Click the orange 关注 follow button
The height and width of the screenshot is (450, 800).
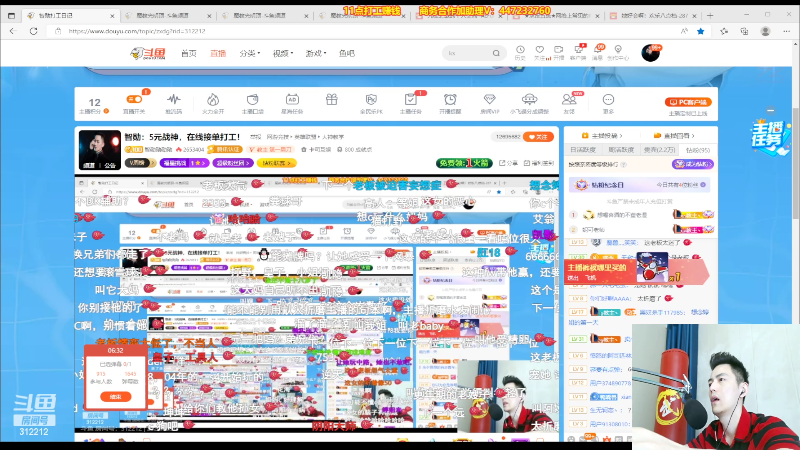tap(538, 137)
